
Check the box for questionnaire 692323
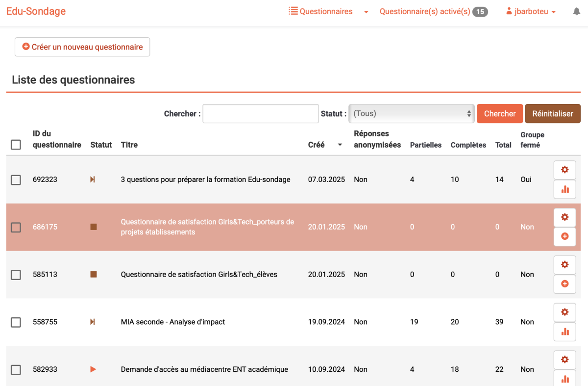click(16, 180)
